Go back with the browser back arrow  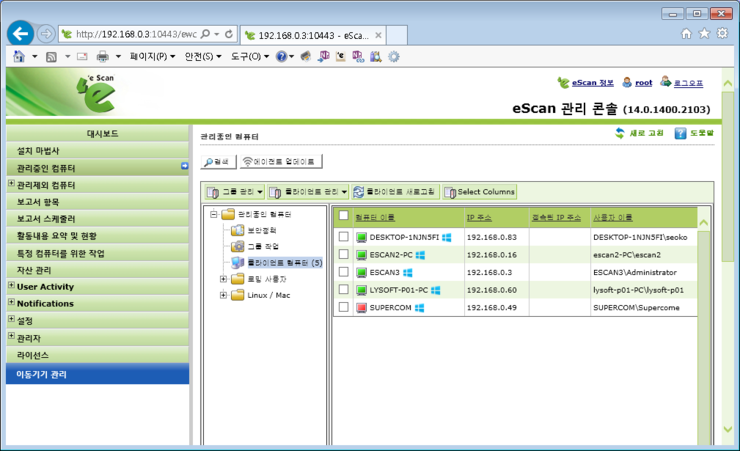[x=20, y=34]
